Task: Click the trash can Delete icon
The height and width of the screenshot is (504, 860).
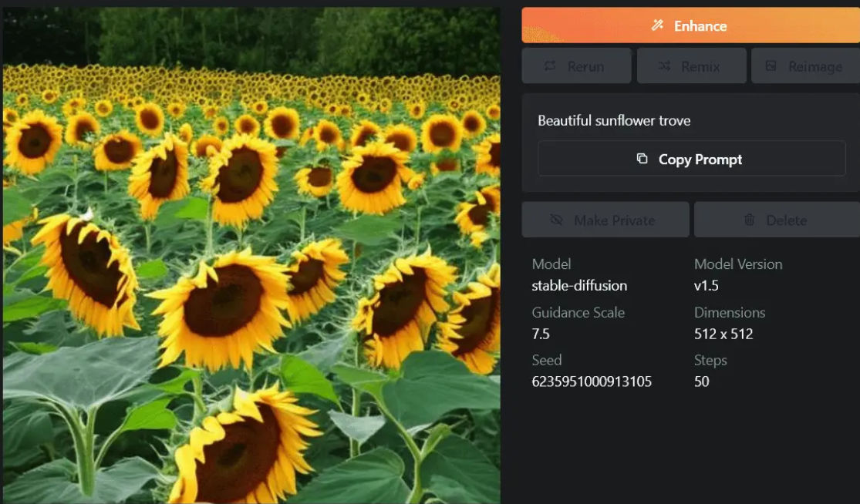Action: (749, 220)
